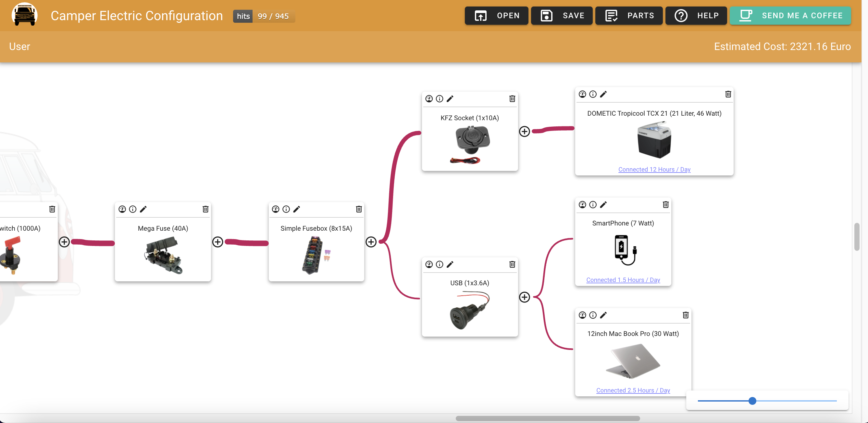Viewport: 868px width, 423px height.
Task: Add a device after the Simple Fusebox
Action: click(371, 242)
